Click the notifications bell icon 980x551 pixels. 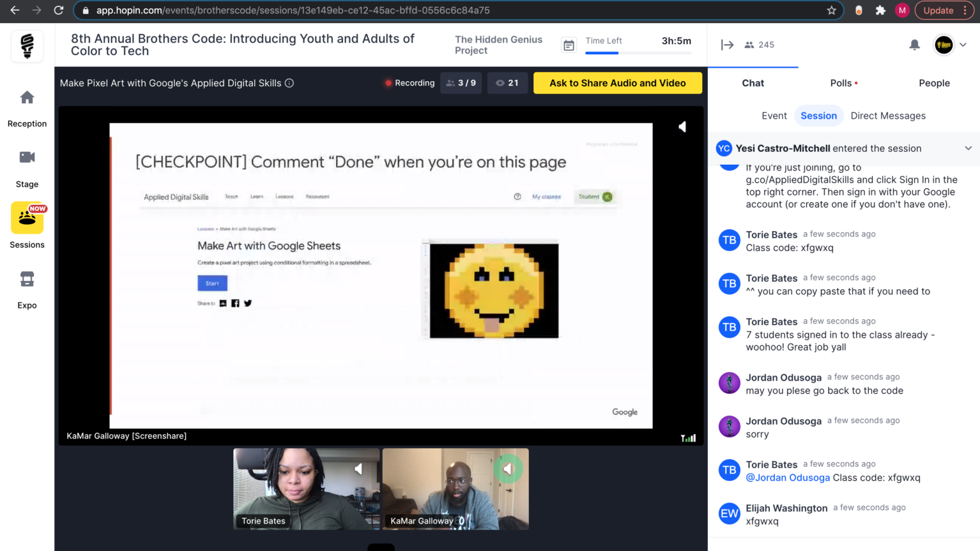tap(914, 45)
